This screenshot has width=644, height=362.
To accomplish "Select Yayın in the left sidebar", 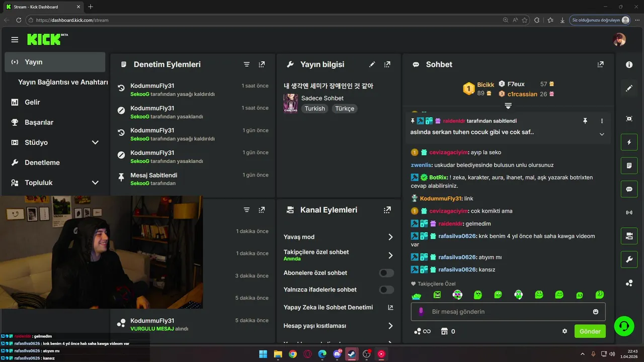I will tap(55, 62).
